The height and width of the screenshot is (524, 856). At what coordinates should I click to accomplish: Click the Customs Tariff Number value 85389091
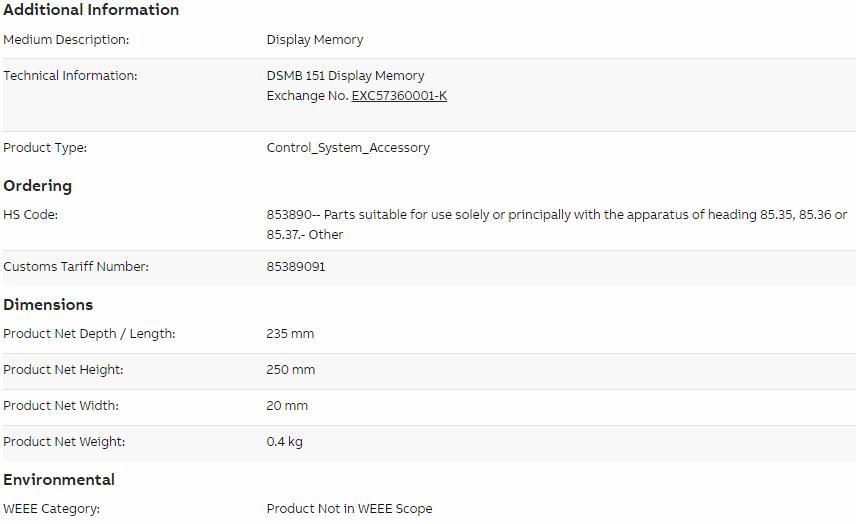pyautogui.click(x=295, y=266)
